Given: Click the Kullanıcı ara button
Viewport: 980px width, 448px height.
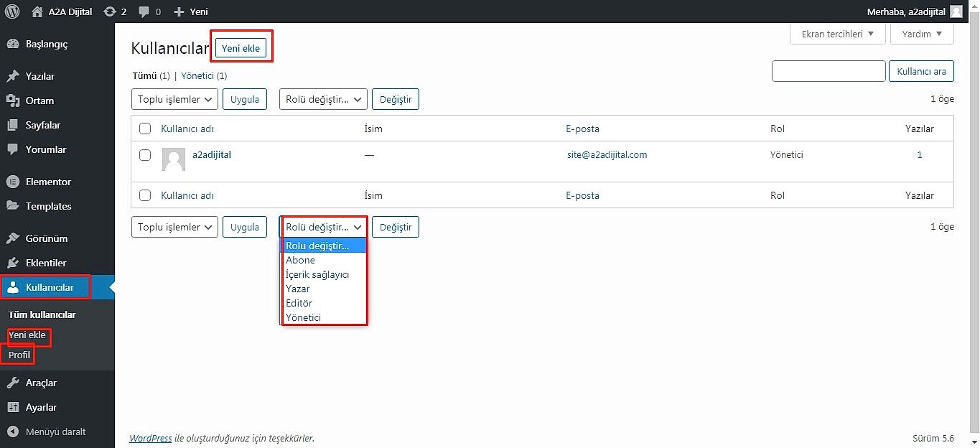Looking at the screenshot, I should point(921,71).
